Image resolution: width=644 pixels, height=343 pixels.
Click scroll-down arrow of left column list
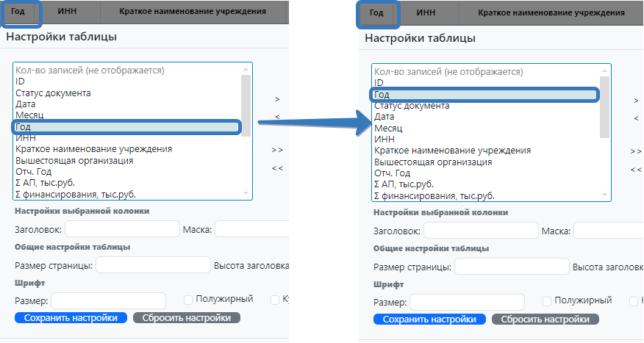pyautogui.click(x=246, y=193)
